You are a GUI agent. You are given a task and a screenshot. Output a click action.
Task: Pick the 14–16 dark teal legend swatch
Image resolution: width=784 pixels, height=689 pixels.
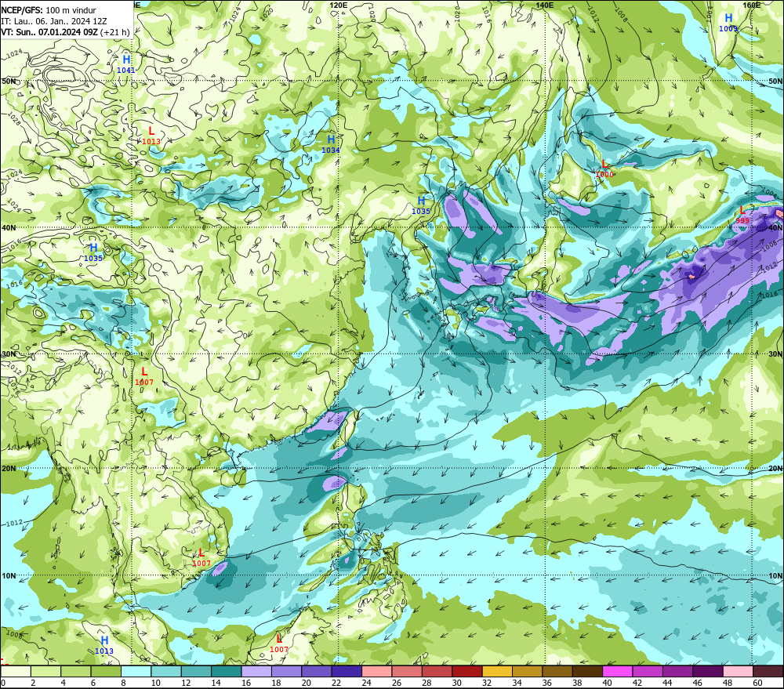pos(227,671)
